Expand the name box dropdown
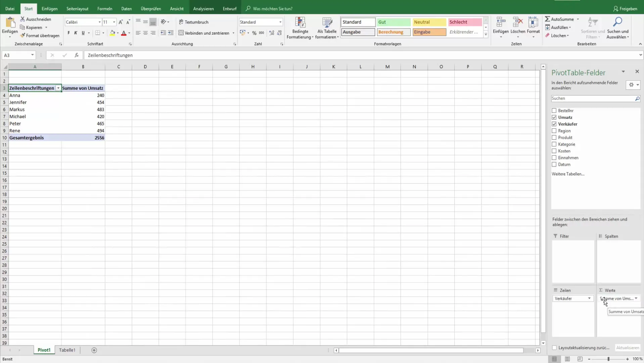The height and width of the screenshot is (363, 644). tap(32, 55)
